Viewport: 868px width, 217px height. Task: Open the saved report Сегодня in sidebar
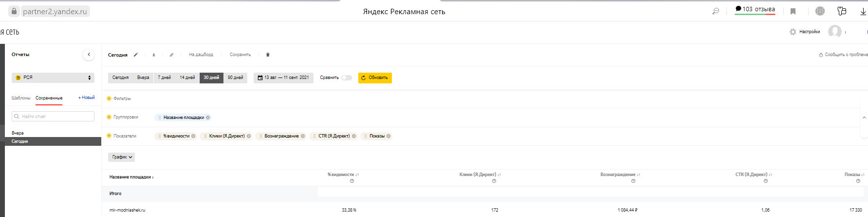tap(53, 141)
